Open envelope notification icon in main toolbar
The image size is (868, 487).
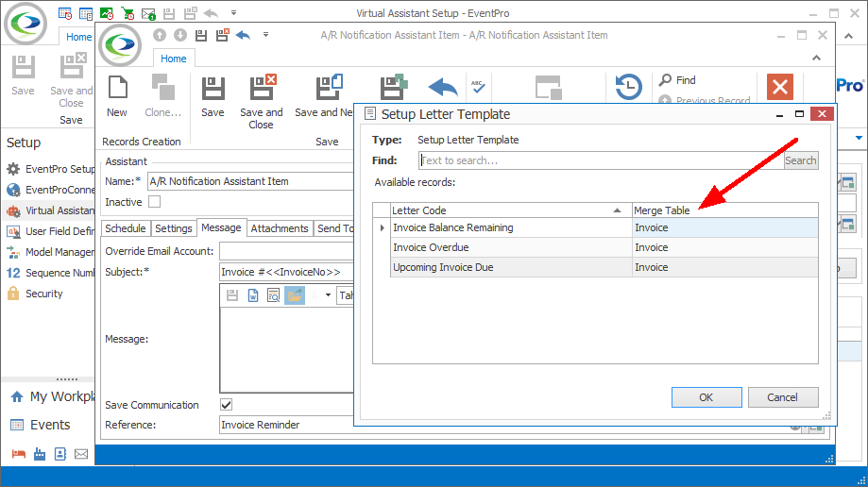tap(148, 13)
